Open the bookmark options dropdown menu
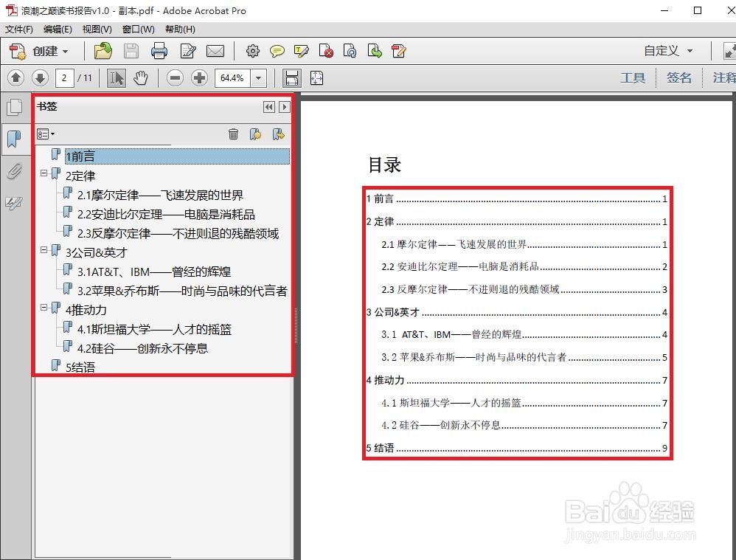736x560 pixels. coord(46,134)
